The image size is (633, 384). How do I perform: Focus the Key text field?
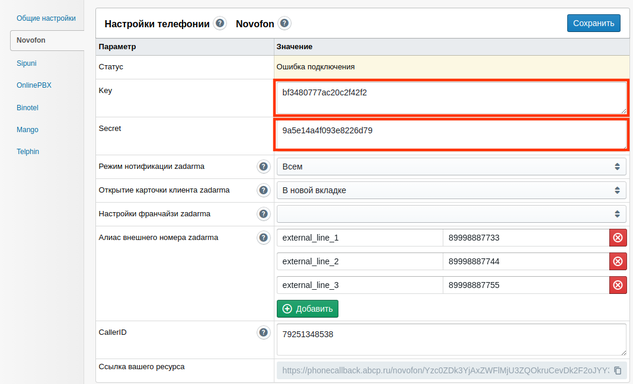click(451, 98)
